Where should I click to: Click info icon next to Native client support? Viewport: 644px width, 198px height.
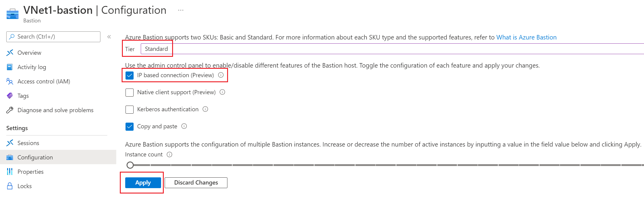222,92
